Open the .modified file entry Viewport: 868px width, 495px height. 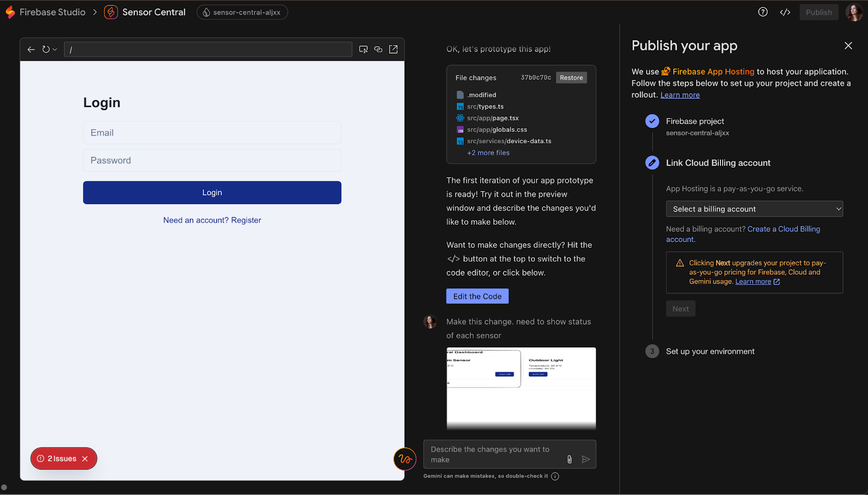coord(476,95)
